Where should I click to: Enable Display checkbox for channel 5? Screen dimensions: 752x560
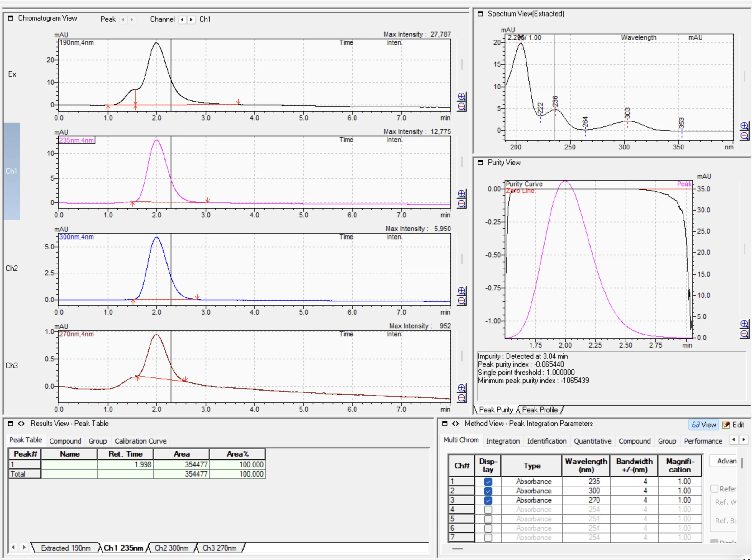(x=488, y=519)
